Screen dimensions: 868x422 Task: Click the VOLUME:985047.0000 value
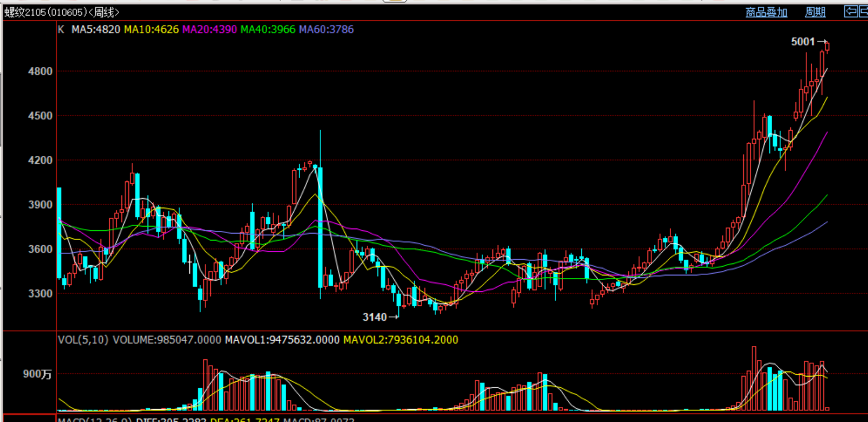pyautogui.click(x=167, y=340)
